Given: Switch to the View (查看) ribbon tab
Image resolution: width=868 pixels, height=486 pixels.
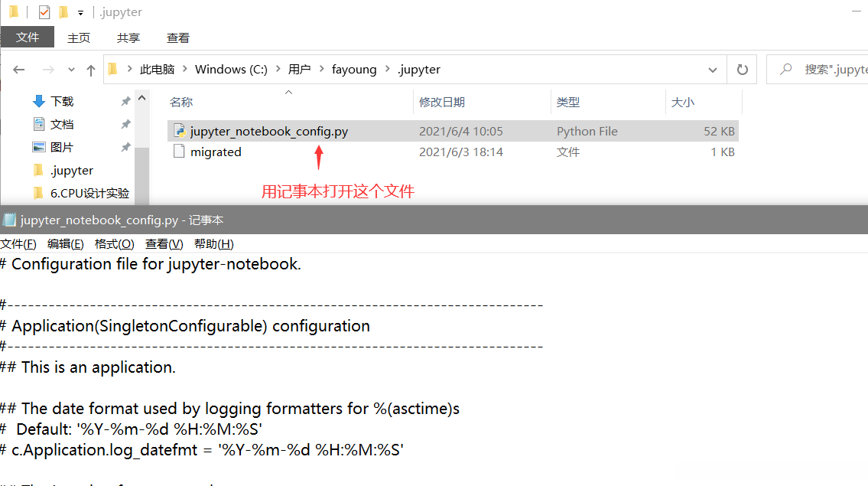Looking at the screenshot, I should click(x=178, y=38).
